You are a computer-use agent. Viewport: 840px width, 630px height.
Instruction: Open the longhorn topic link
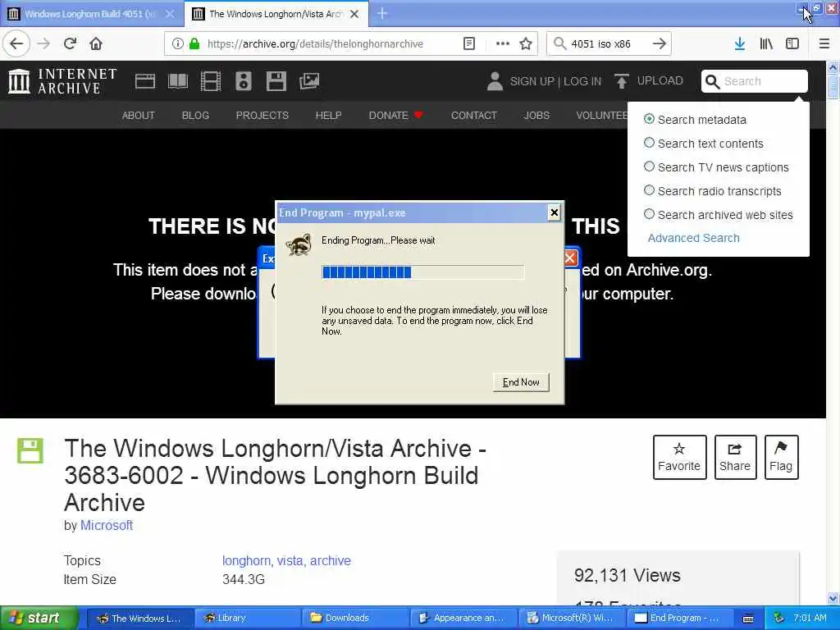246,560
